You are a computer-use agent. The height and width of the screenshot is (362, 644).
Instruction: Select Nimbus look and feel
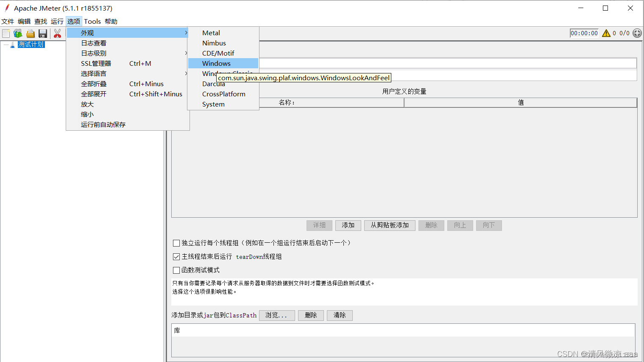[x=223, y=43]
